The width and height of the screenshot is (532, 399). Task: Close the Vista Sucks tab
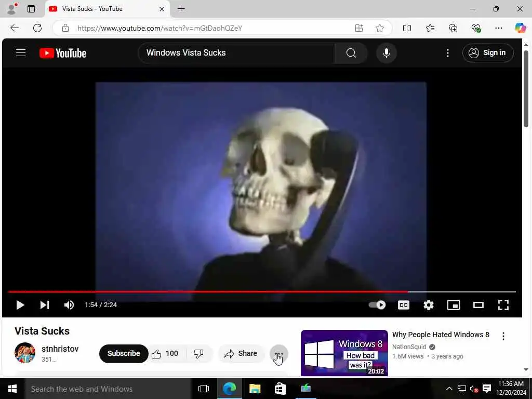(x=162, y=9)
